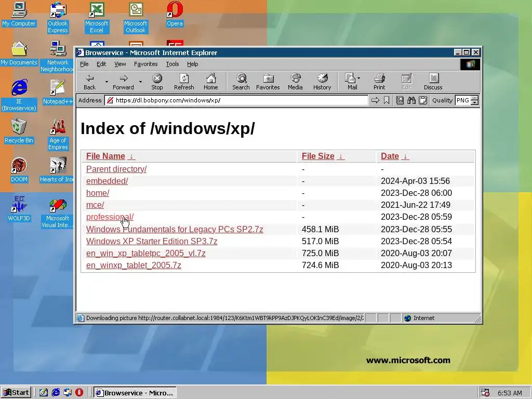Open the Mail toolbar button

click(351, 82)
